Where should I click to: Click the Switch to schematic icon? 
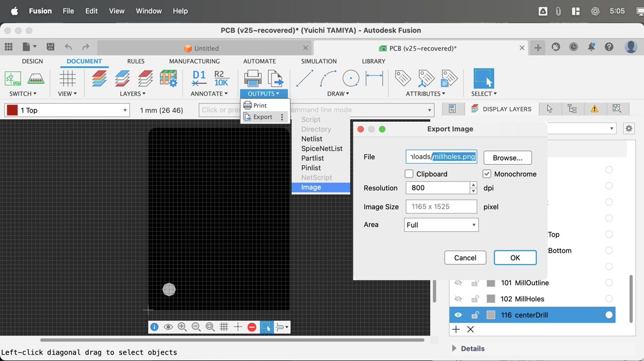pos(13,78)
